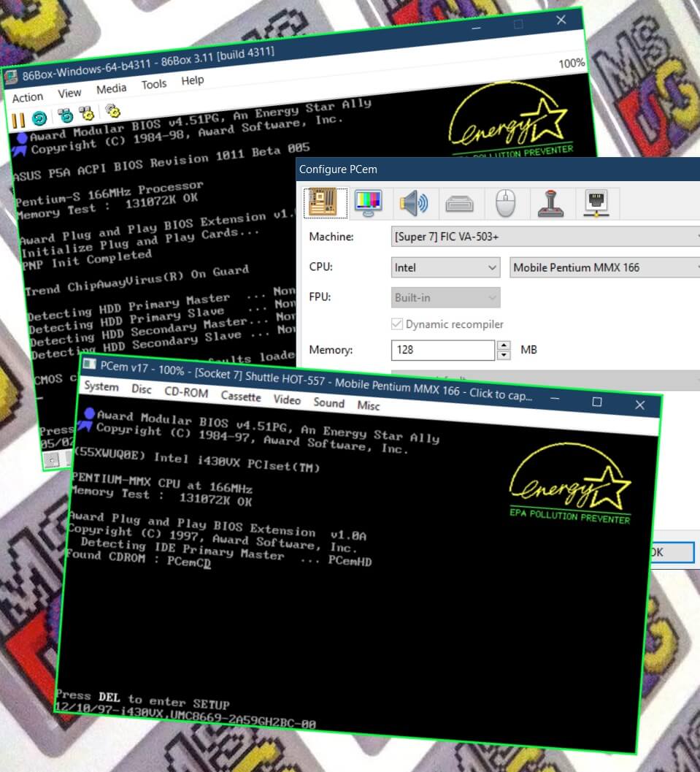
Task: Open the mouse tab icon in Configure PCem
Action: pos(505,202)
